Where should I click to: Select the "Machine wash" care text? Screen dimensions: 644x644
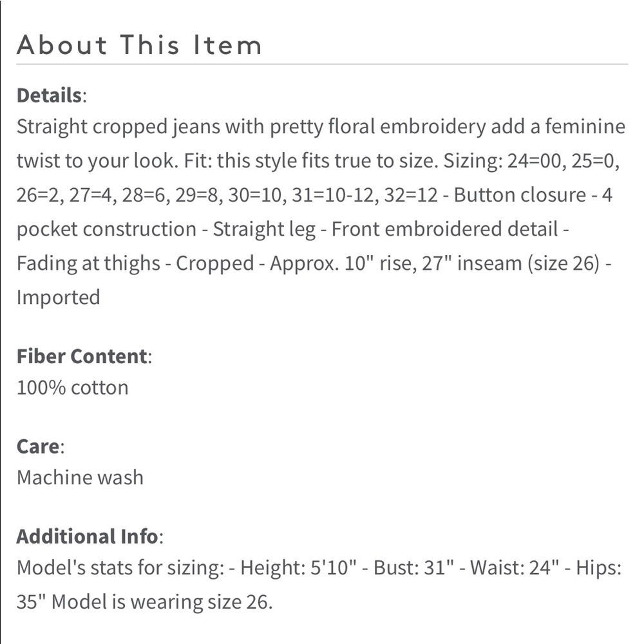80,478
